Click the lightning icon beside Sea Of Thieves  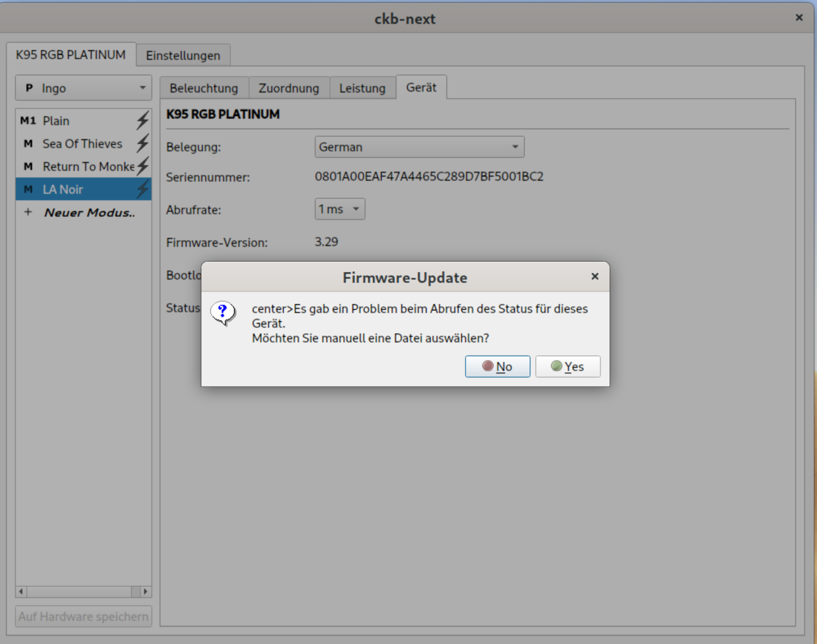(x=142, y=143)
